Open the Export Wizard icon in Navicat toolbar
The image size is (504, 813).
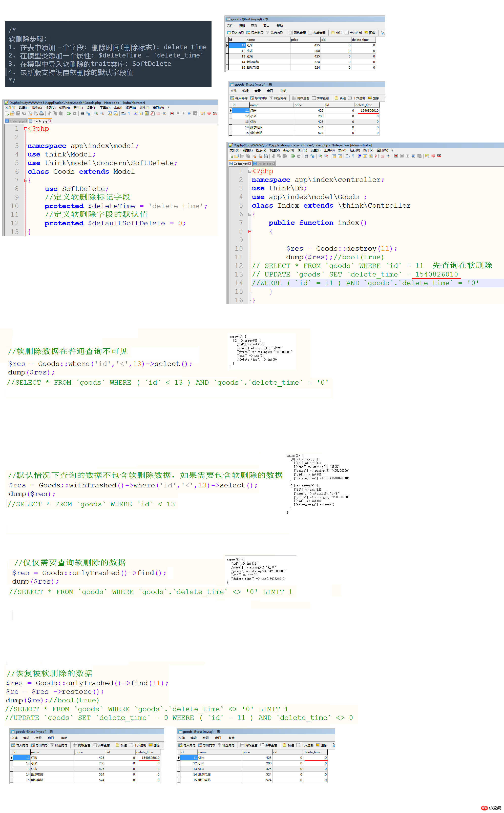(x=255, y=32)
